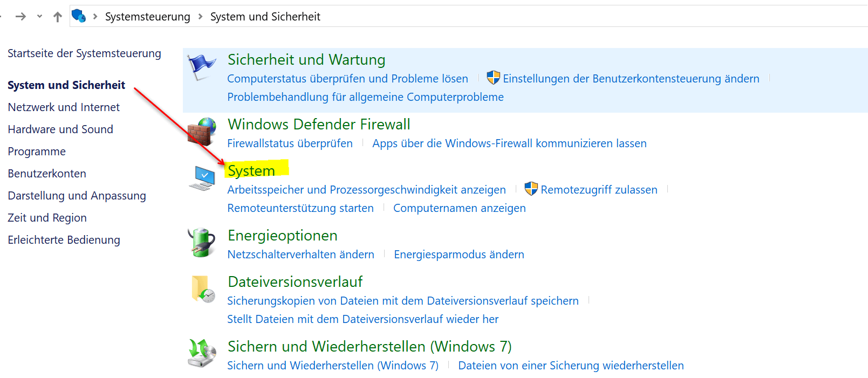Viewport: 868px width, 378px height.
Task: Click Energiesparmodus ändern link
Action: pos(459,255)
